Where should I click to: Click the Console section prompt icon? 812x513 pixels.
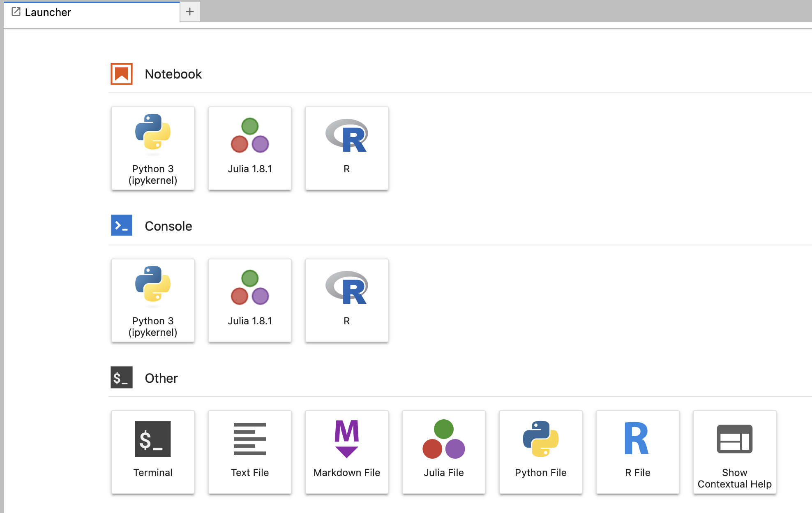click(122, 225)
